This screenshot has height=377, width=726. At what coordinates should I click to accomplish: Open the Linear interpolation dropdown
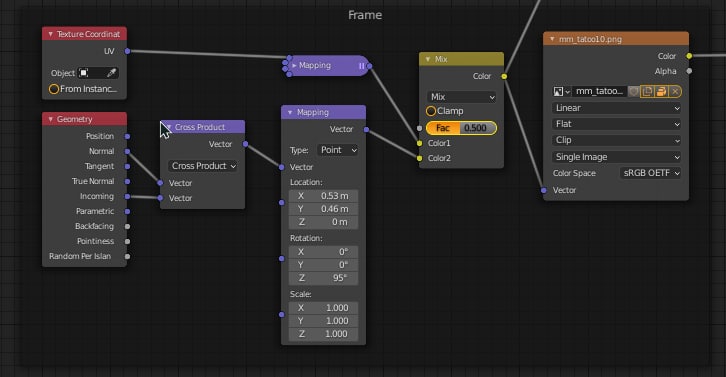tap(616, 108)
